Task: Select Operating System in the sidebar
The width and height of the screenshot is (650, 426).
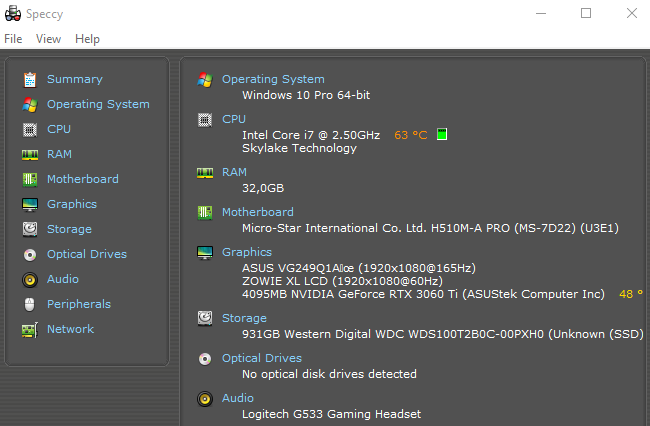Action: click(98, 104)
